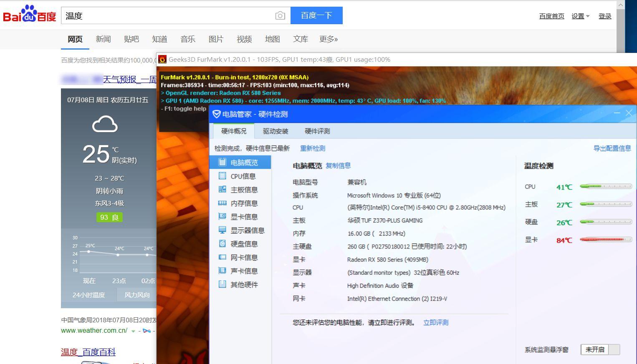
Task: Click the FurMark window title icon
Action: [x=162, y=60]
